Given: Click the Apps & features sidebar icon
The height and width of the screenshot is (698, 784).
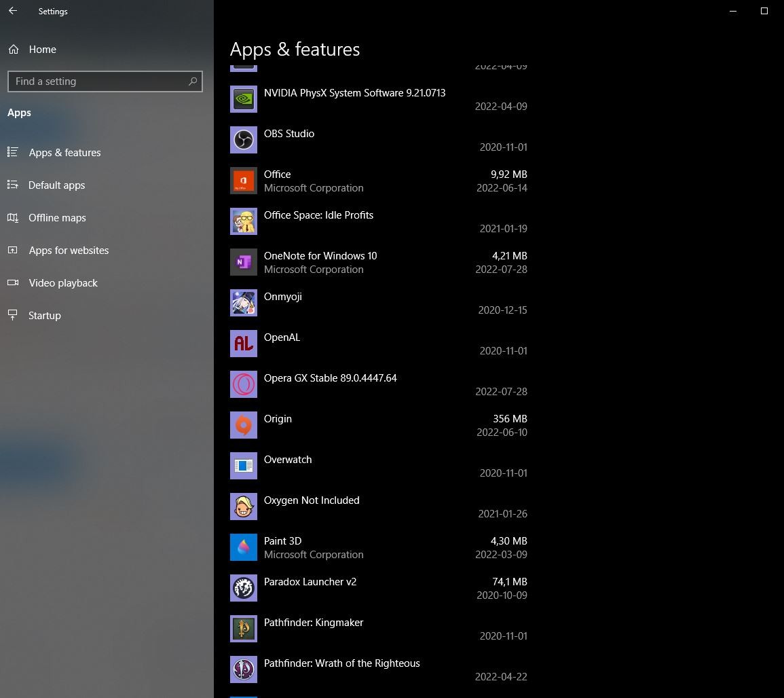Looking at the screenshot, I should [x=12, y=152].
